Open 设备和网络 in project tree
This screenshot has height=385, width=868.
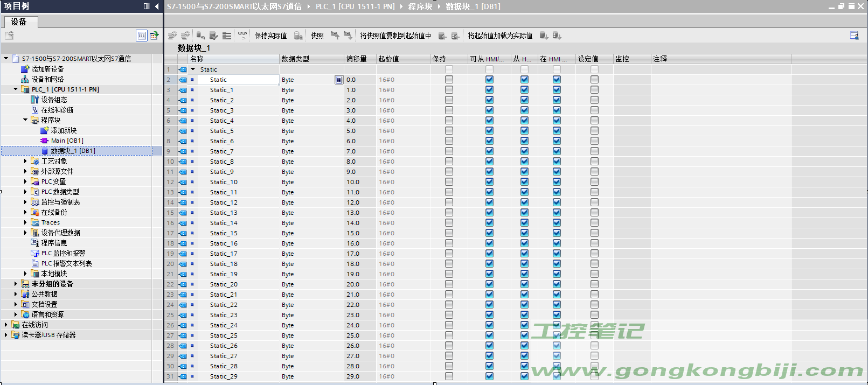tap(47, 79)
